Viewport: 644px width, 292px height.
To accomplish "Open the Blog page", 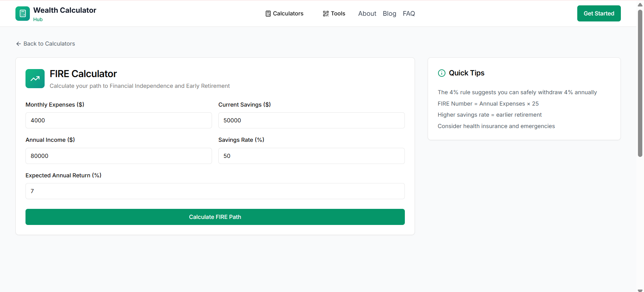I will [x=389, y=13].
